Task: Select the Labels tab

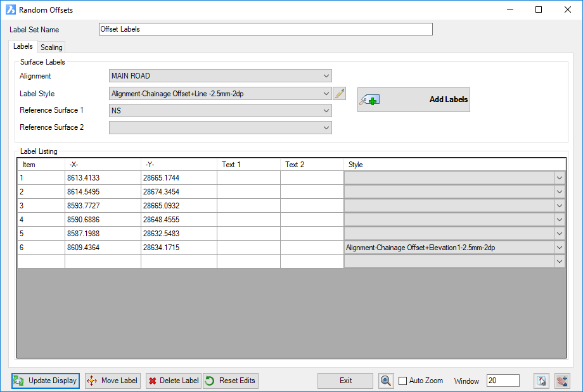Action: [x=23, y=47]
